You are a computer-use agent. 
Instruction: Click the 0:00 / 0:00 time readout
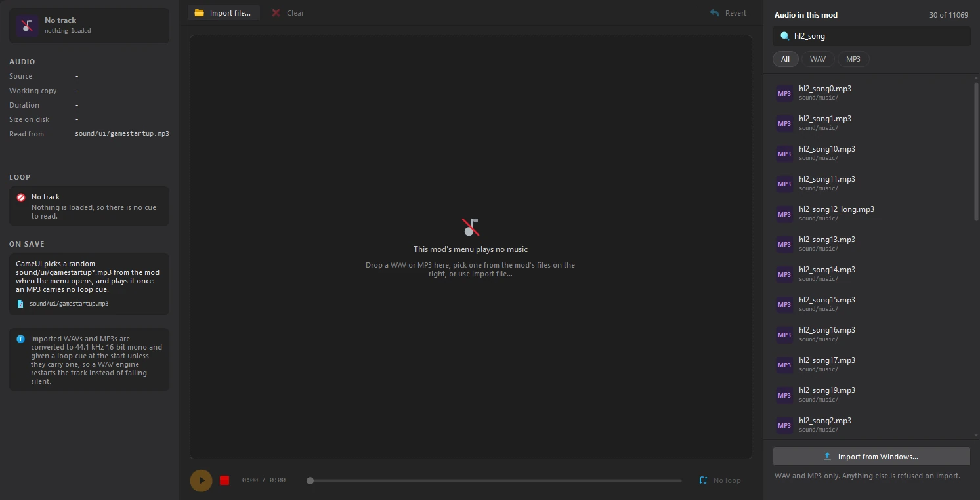point(264,480)
